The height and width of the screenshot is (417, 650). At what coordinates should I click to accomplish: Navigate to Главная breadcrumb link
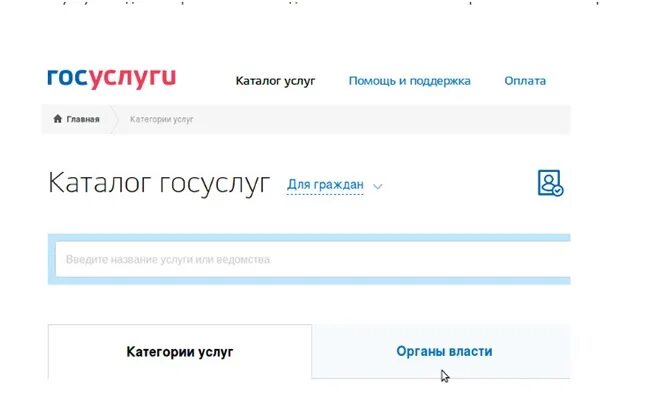[x=82, y=119]
